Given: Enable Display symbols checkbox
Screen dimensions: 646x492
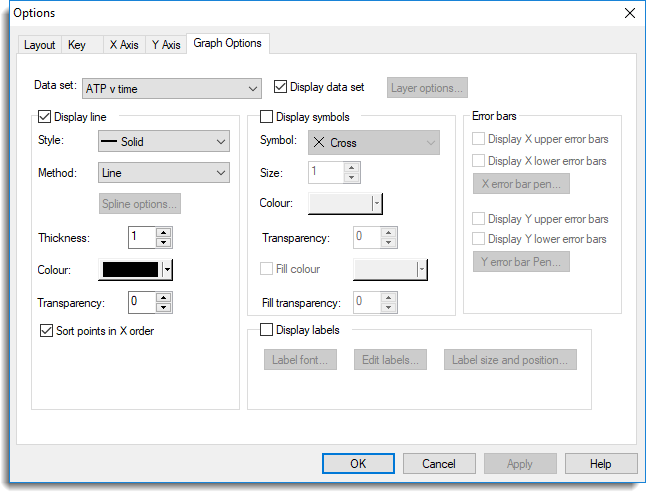Looking at the screenshot, I should click(266, 117).
